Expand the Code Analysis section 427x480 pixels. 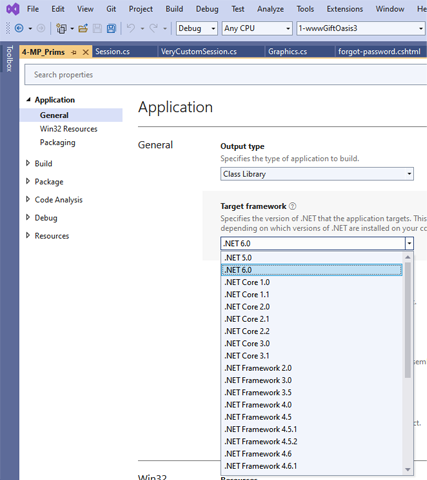[x=28, y=199]
